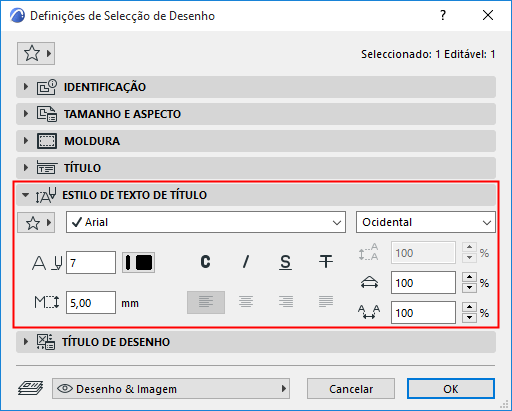Increase character spacing percentage stepper
Screen dimensions: 512x411
point(469,307)
